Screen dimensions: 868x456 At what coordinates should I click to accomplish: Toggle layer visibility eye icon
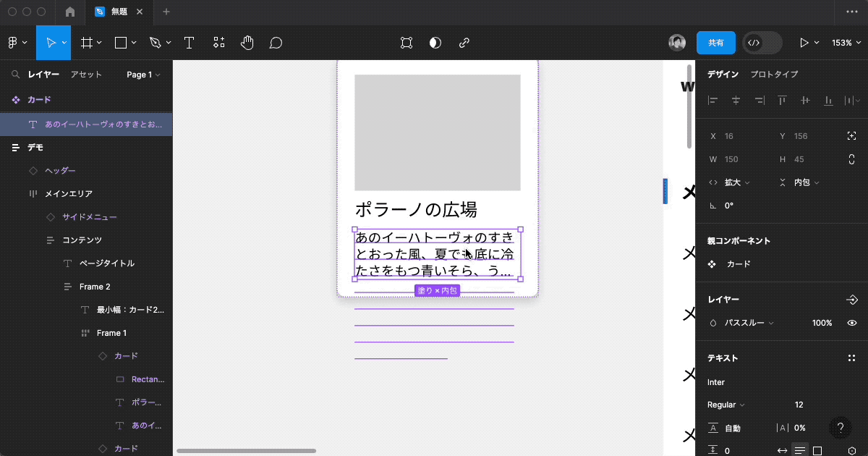pyautogui.click(x=852, y=323)
